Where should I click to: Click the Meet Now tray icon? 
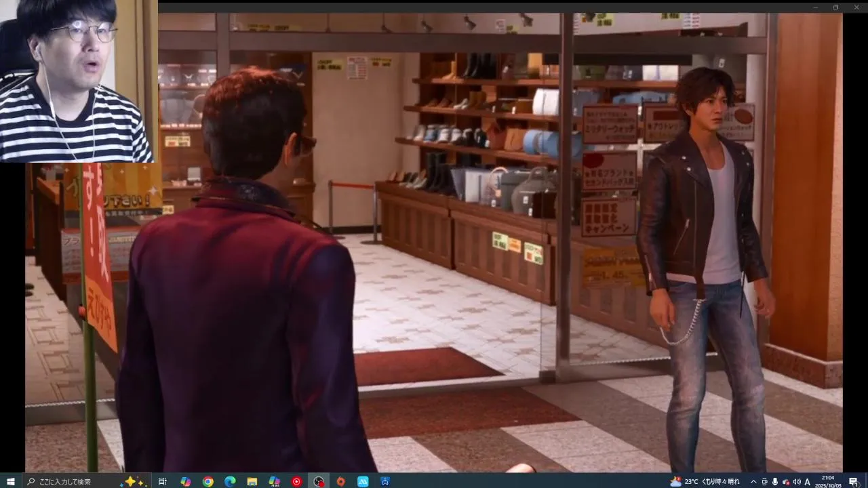[x=764, y=481]
